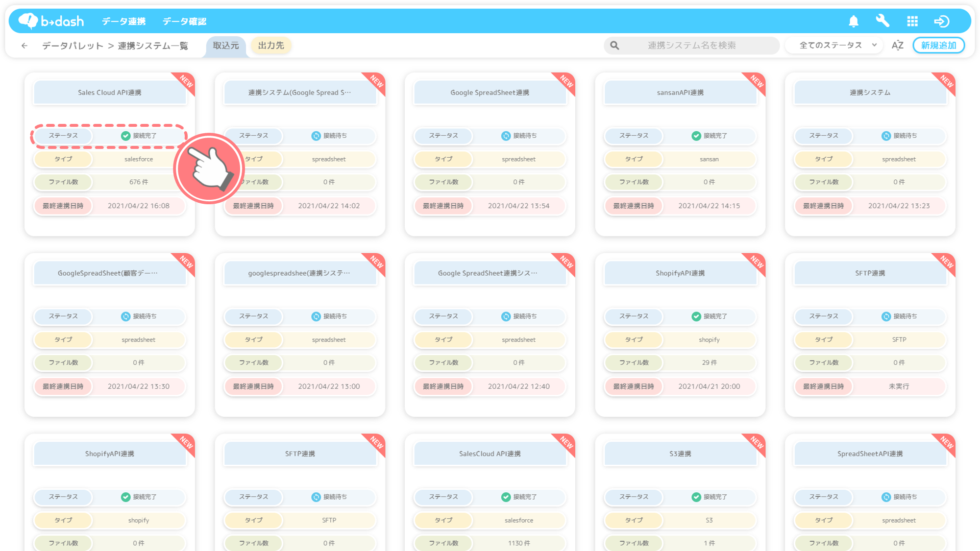This screenshot has width=980, height=551.
Task: Click the pending status icon on Google SpreadSheet連携 card
Action: pyautogui.click(x=506, y=136)
